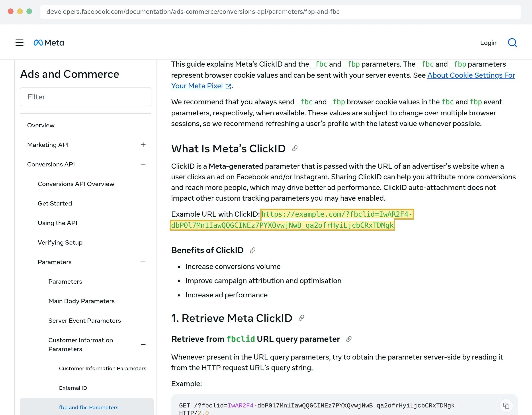Open Main Body Parameters page
532x415 pixels.
81,301
